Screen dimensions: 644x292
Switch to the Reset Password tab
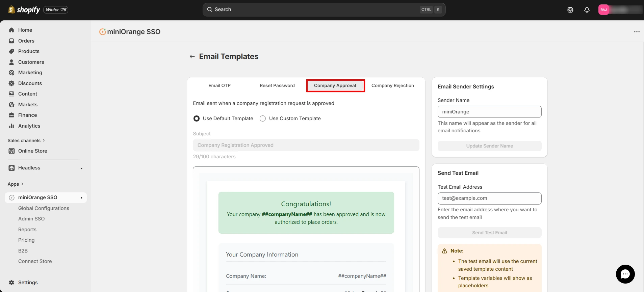277,85
